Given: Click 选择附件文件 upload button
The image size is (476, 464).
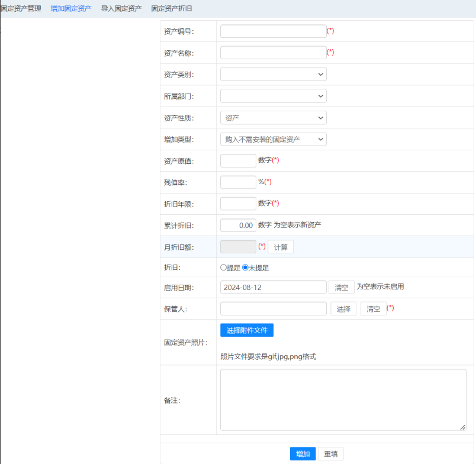Looking at the screenshot, I should pos(247,330).
